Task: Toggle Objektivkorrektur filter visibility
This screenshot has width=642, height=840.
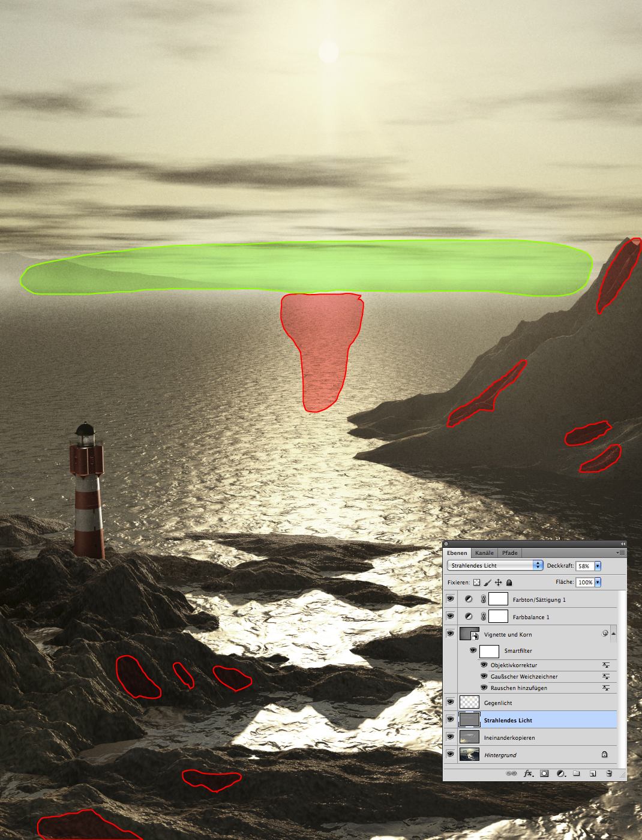Action: click(484, 665)
